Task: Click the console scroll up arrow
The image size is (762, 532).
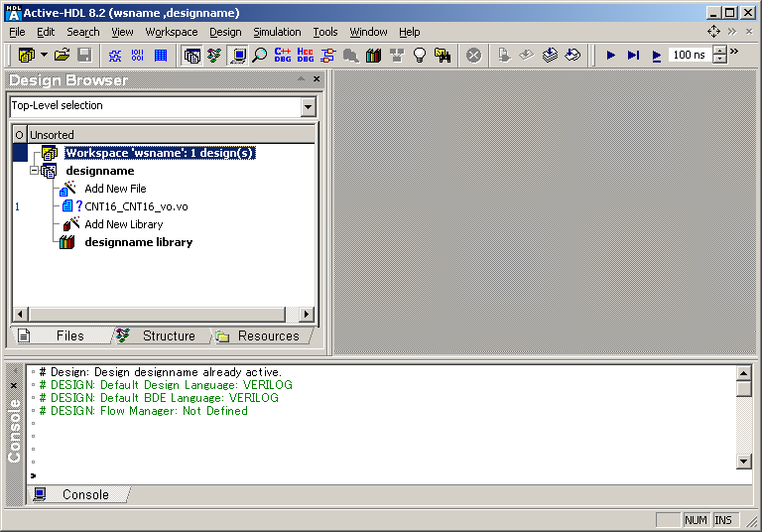Action: [743, 373]
